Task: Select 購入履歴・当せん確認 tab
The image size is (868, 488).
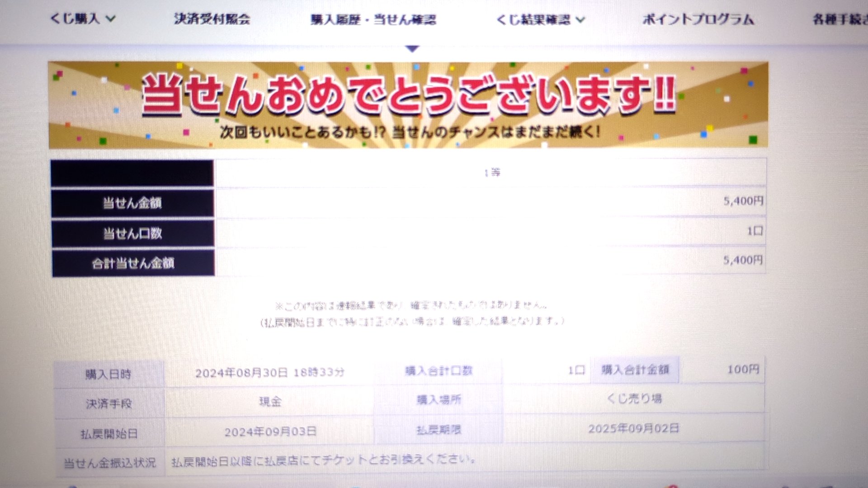Action: (x=373, y=20)
